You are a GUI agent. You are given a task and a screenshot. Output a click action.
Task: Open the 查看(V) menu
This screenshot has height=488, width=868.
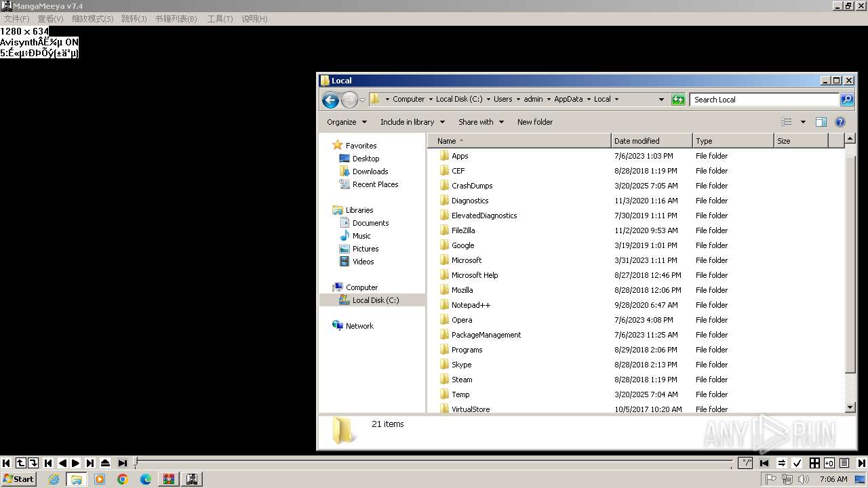pyautogui.click(x=50, y=18)
